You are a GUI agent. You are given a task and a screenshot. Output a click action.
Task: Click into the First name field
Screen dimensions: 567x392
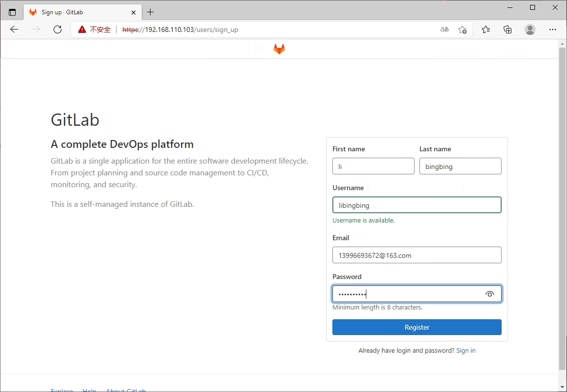[373, 166]
